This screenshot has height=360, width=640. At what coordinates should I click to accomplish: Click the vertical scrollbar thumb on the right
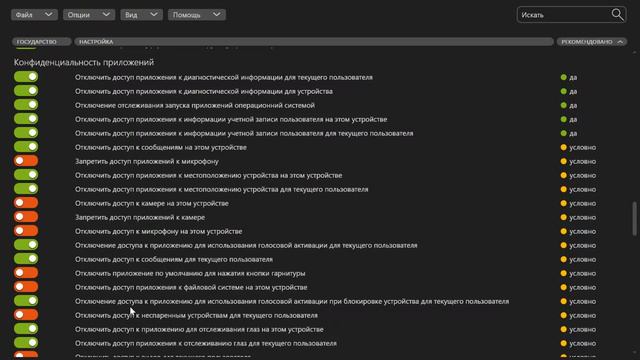[634, 218]
